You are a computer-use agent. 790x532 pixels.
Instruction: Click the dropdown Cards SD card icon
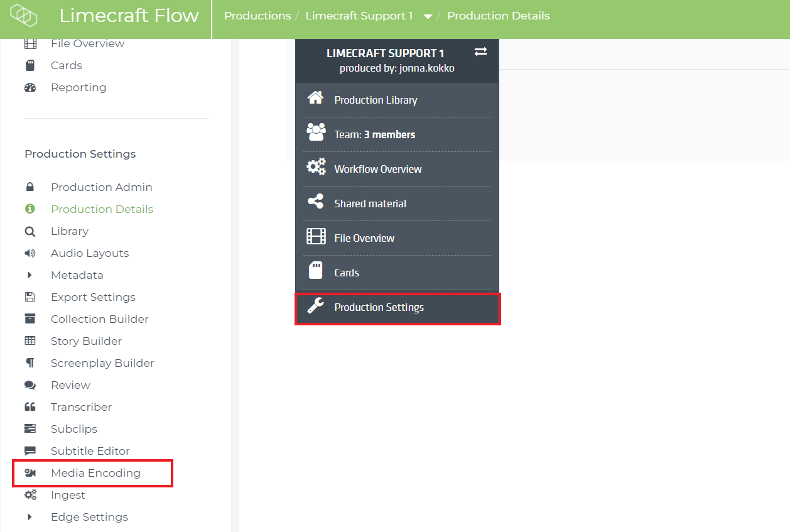pyautogui.click(x=316, y=271)
